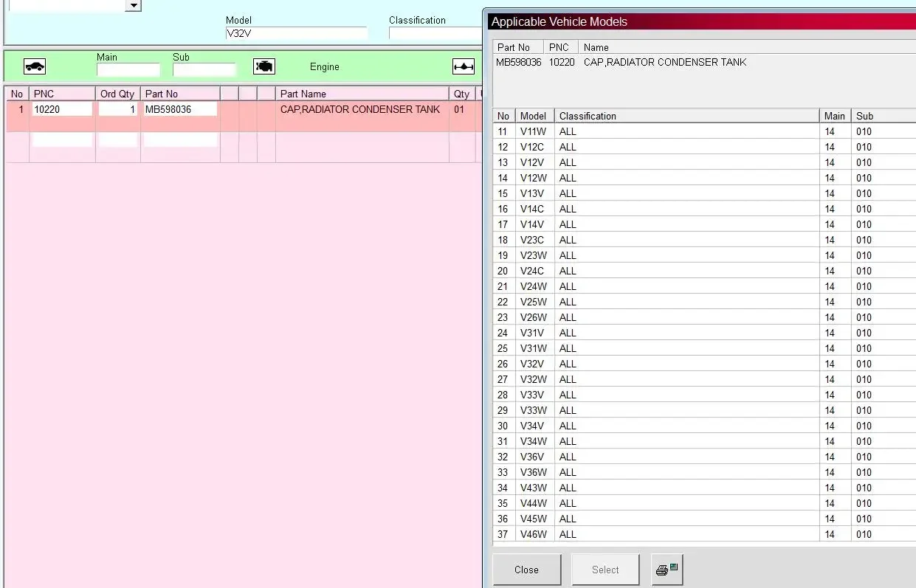Viewport: 916px width, 588px height.
Task: Click the Select button in the dialog
Action: [x=605, y=570]
